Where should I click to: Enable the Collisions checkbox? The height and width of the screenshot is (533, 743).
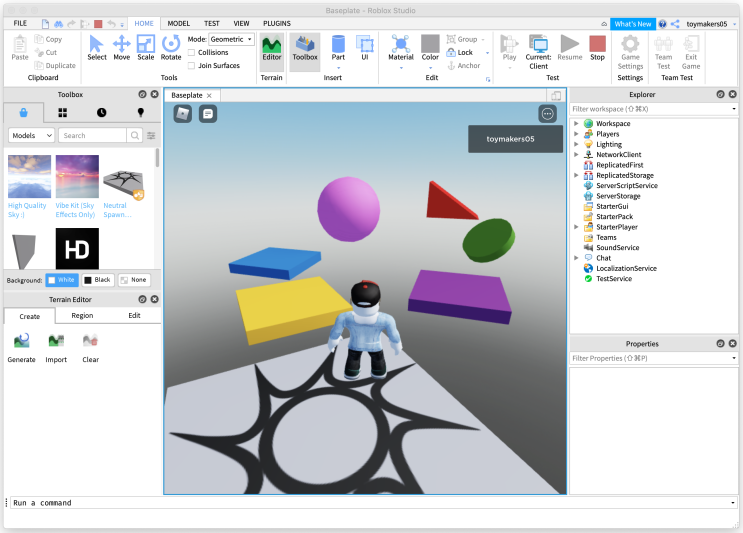coord(191,53)
